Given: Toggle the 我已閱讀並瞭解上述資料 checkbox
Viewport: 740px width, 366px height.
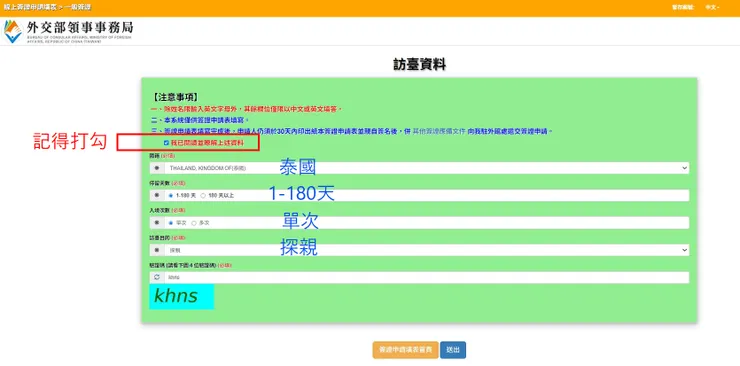Looking at the screenshot, I should [x=166, y=142].
